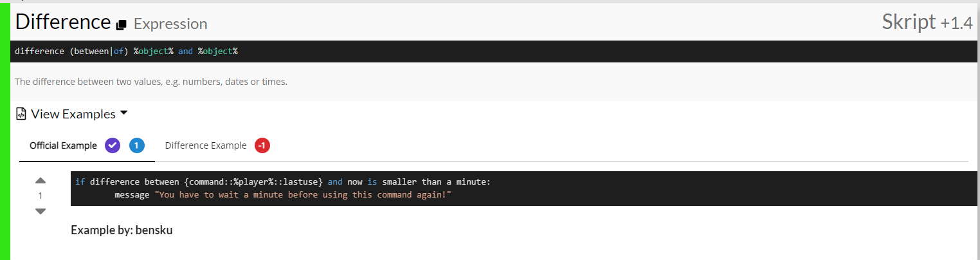
Task: Click the purple verified checkmark badge
Action: pos(113,145)
